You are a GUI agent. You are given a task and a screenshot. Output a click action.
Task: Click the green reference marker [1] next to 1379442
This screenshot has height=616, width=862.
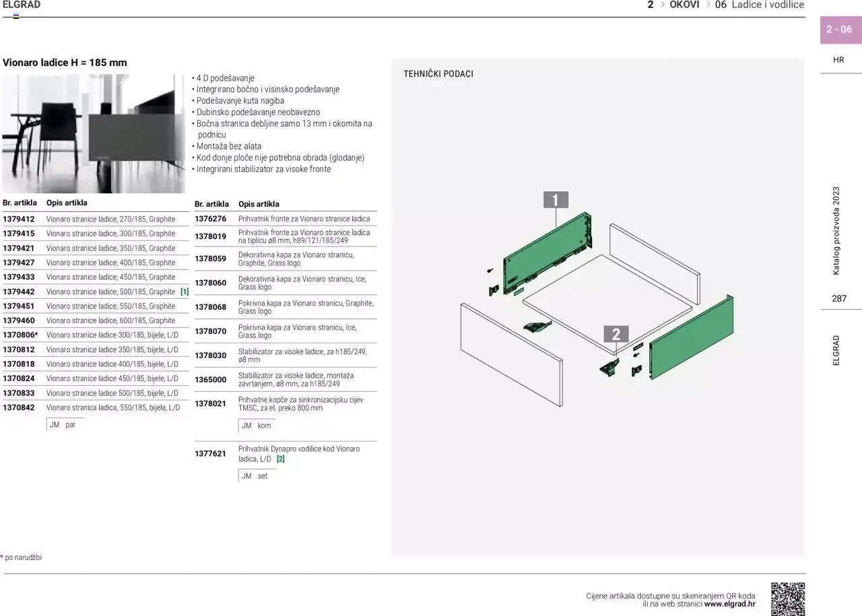click(x=183, y=291)
